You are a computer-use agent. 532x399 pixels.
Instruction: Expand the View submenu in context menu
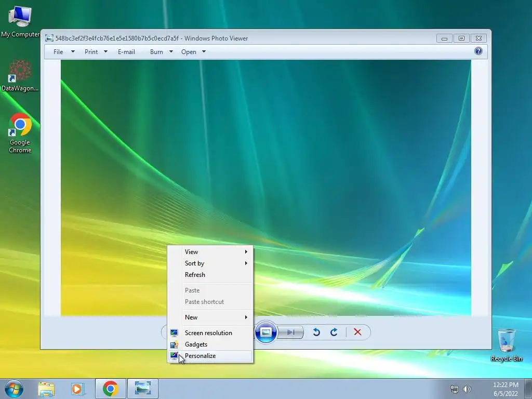tap(210, 252)
